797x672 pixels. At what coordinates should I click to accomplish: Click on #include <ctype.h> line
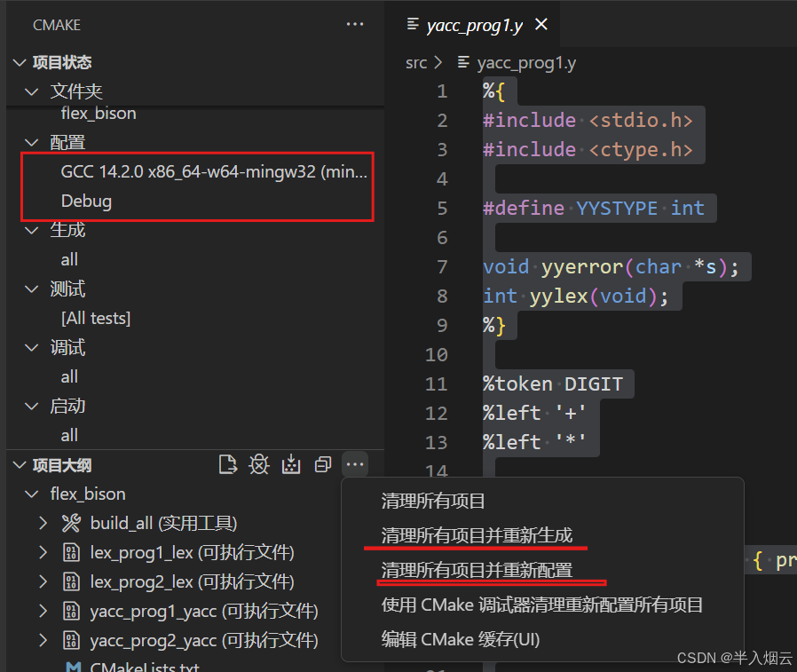(x=588, y=150)
